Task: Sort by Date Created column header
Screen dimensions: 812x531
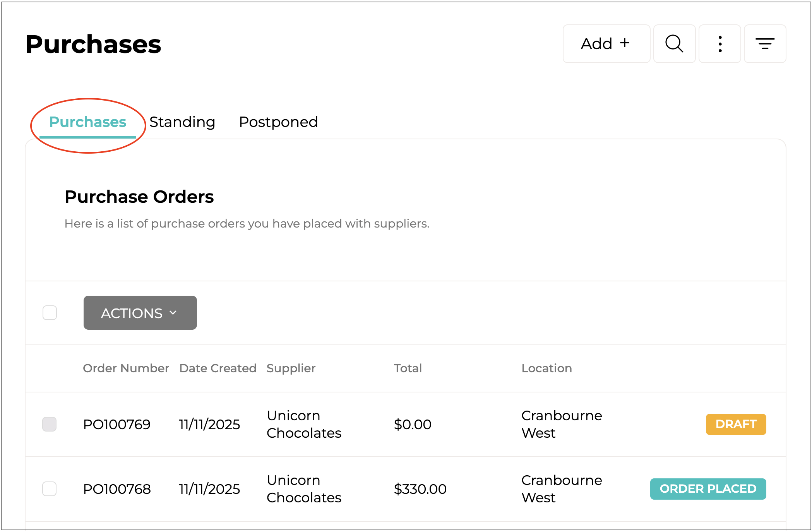Action: [x=218, y=368]
